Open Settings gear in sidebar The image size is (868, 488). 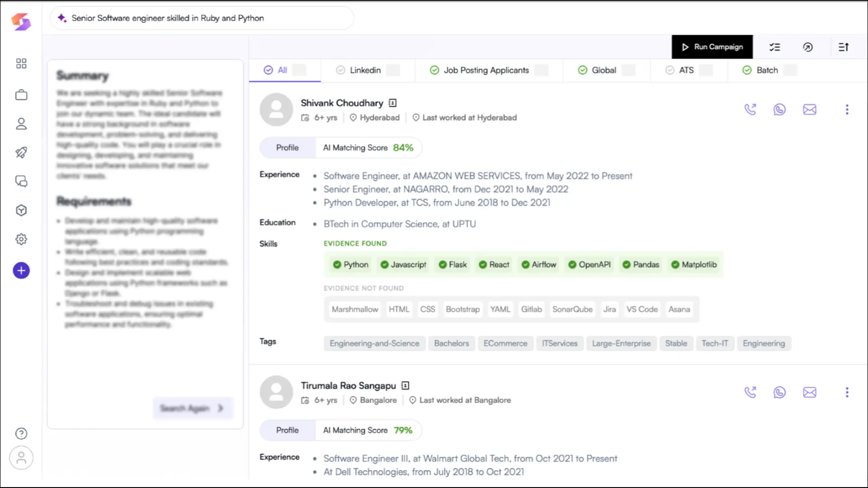tap(21, 239)
